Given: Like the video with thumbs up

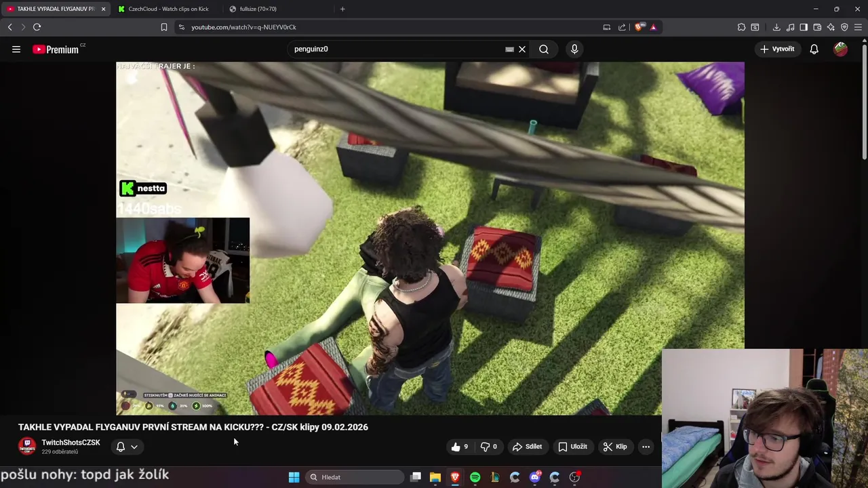Looking at the screenshot, I should click(460, 447).
